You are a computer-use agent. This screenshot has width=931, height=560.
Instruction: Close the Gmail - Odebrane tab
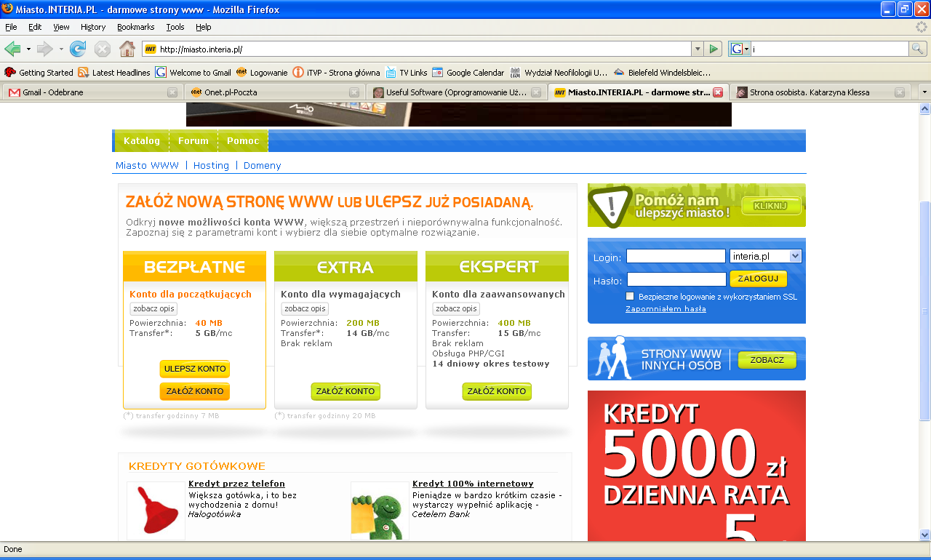pos(172,92)
